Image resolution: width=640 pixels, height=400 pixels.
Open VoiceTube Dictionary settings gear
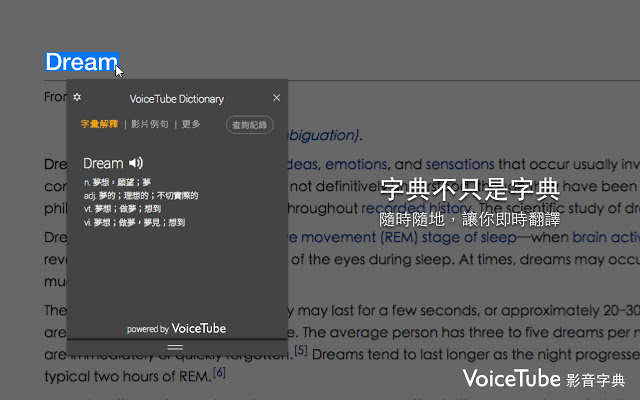pos(77,97)
